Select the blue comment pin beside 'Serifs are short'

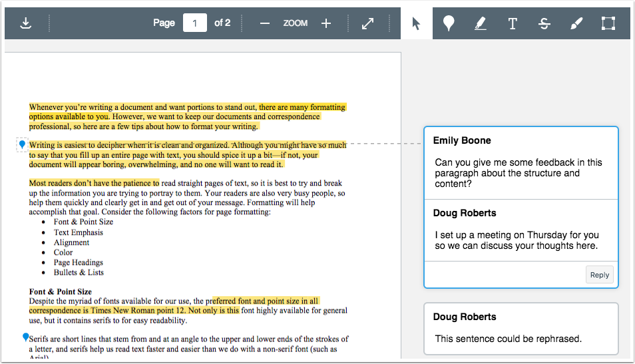25,337
